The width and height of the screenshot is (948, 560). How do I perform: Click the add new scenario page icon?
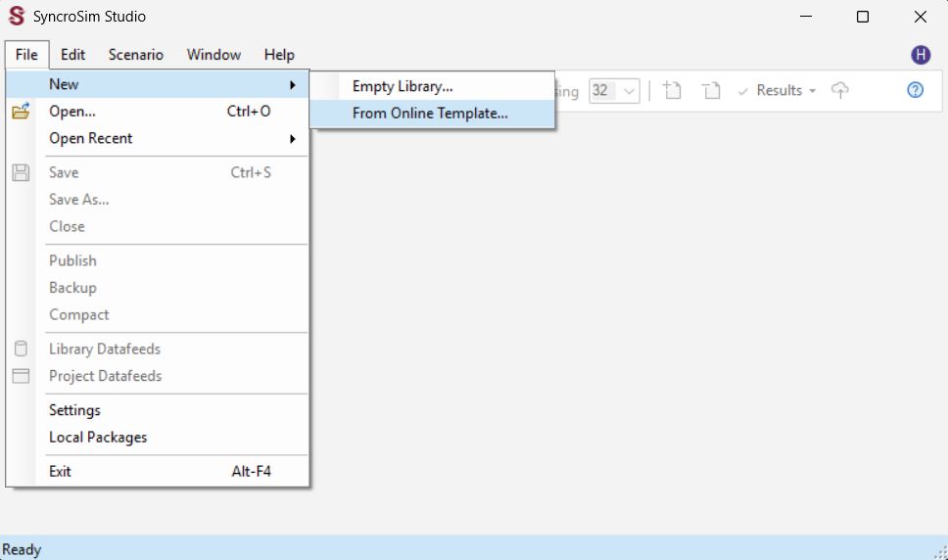coord(672,90)
